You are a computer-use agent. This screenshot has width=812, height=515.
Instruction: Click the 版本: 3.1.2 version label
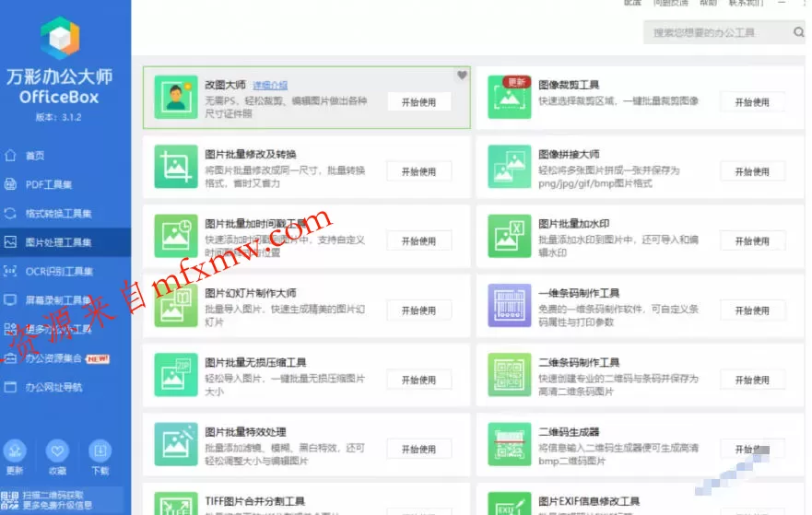58,117
